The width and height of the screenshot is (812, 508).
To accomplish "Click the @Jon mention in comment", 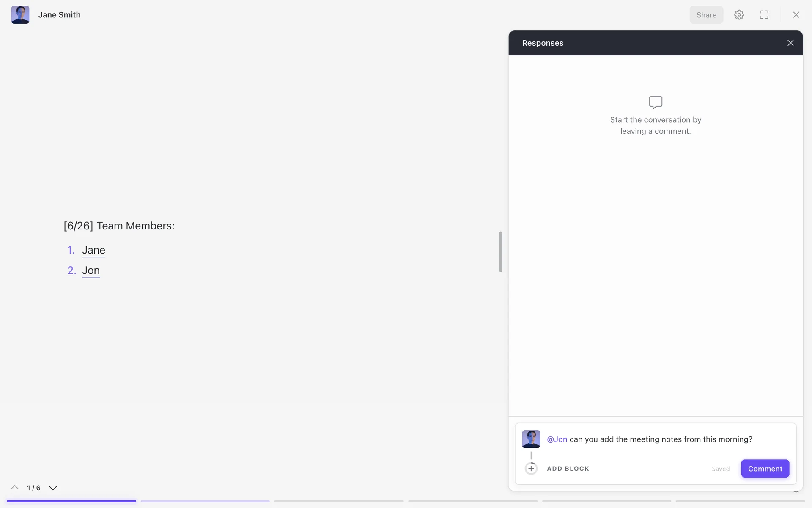I will 557,439.
